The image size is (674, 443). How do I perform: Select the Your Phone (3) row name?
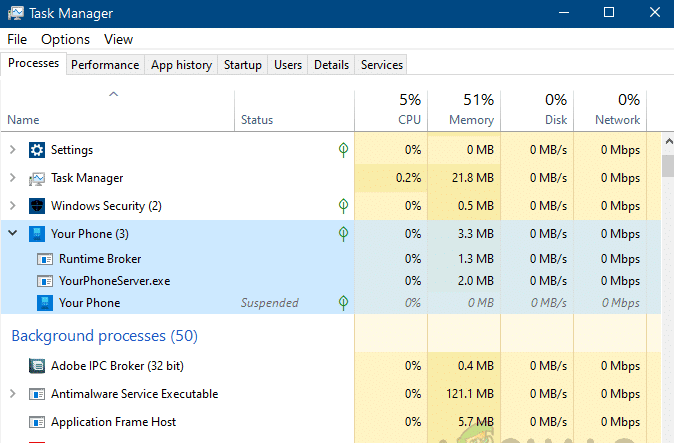click(x=90, y=234)
